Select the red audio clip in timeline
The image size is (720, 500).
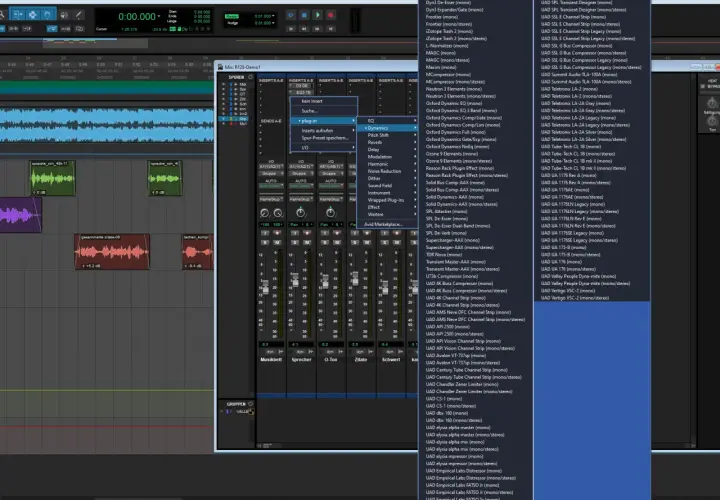(112, 252)
